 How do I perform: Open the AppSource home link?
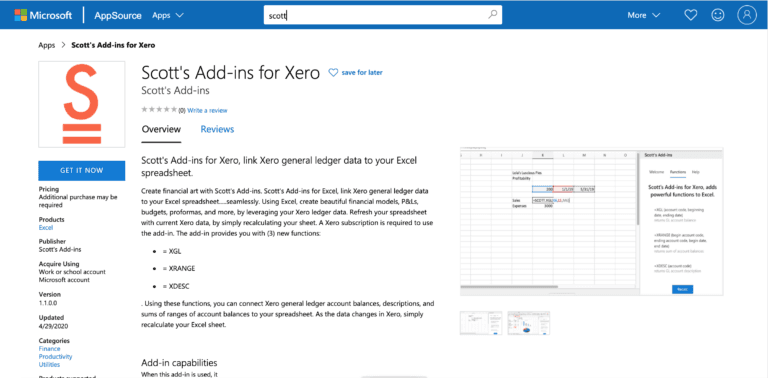[x=118, y=15]
